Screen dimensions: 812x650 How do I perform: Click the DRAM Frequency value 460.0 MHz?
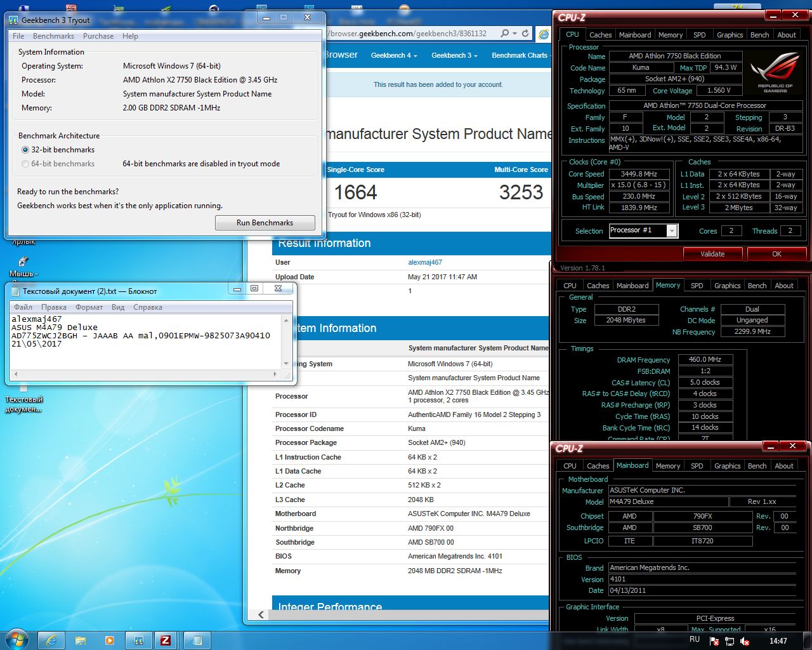(705, 359)
